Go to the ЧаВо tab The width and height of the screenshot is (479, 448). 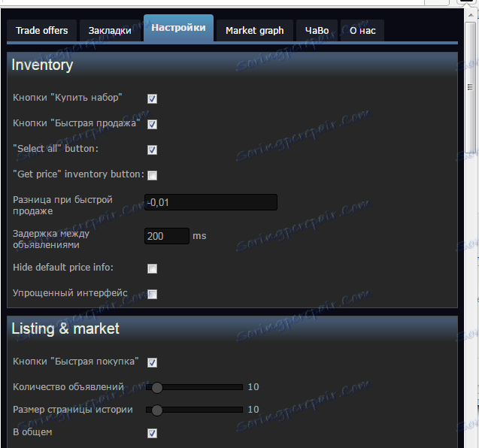point(317,30)
